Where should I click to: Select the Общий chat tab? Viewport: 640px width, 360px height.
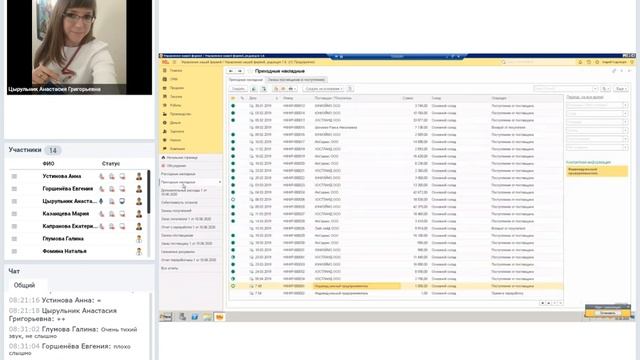pos(24,285)
